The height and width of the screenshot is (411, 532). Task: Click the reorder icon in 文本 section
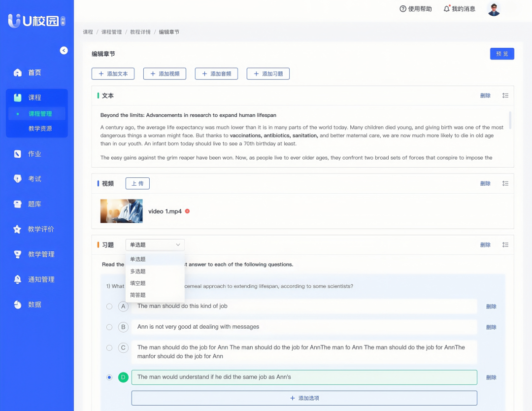(x=505, y=96)
